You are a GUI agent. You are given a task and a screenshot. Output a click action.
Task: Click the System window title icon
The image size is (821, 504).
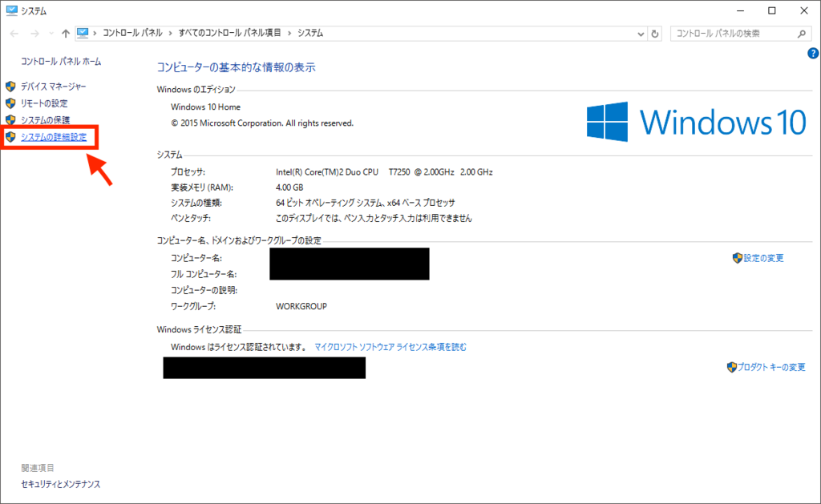[11, 10]
